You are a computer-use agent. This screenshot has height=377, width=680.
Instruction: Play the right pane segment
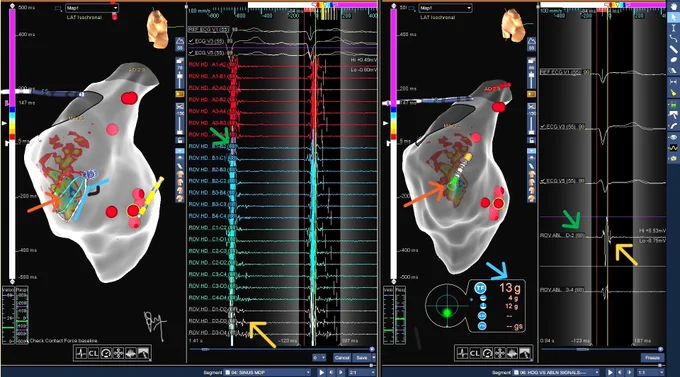pos(610,372)
